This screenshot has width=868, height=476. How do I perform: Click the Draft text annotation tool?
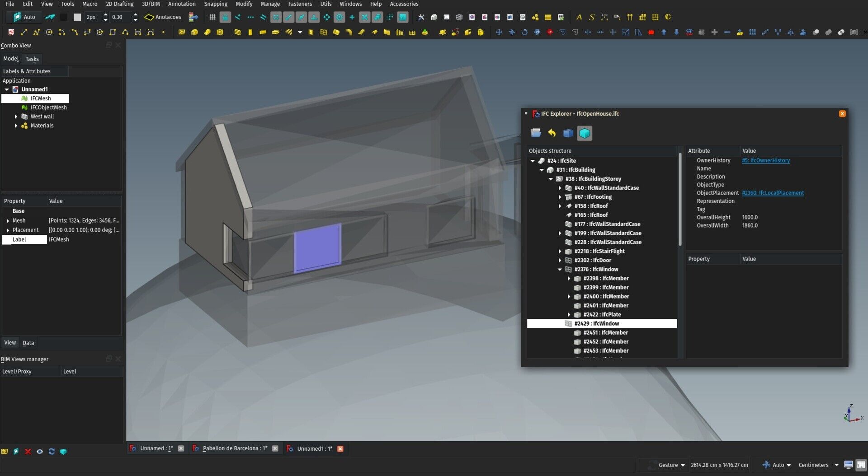(x=579, y=17)
